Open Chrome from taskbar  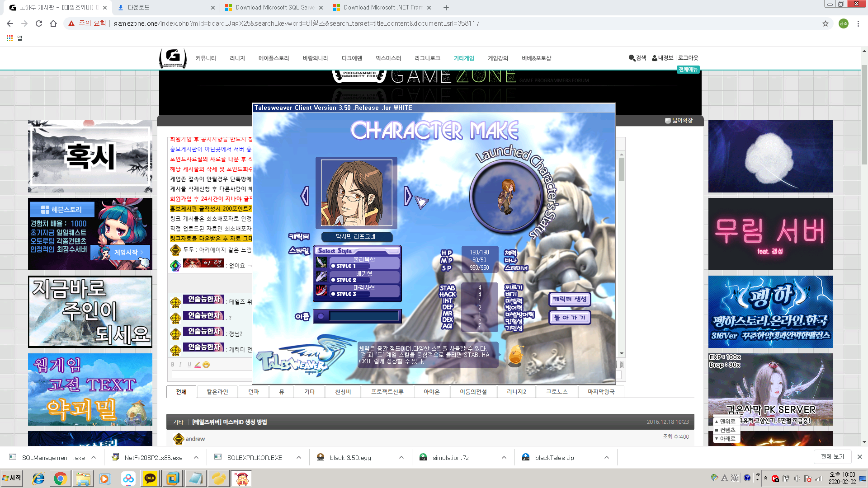60,479
